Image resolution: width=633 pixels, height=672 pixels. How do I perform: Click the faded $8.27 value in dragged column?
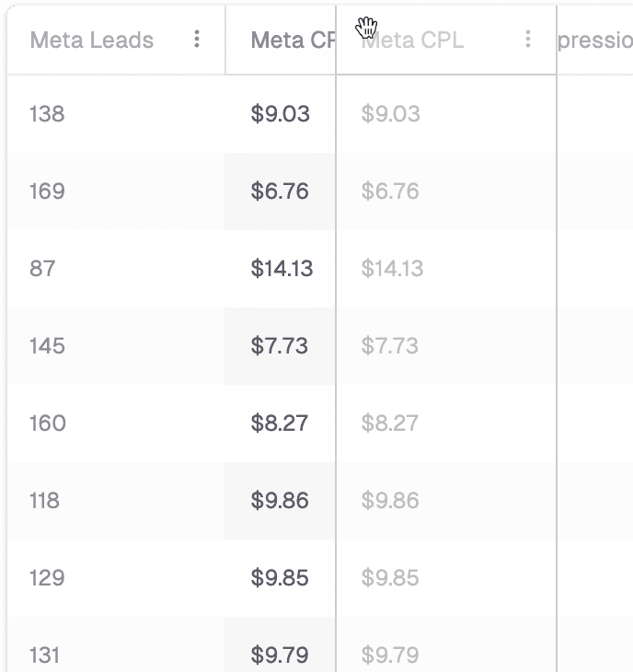tap(390, 423)
